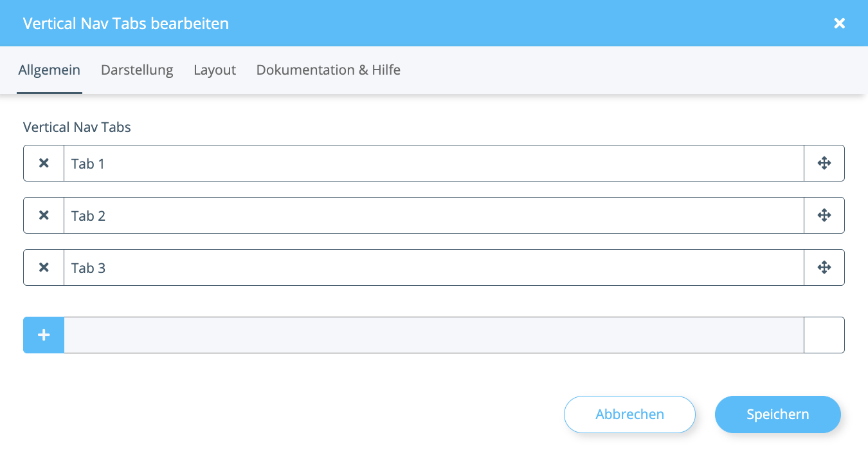The height and width of the screenshot is (457, 868).
Task: Close the Vertical Nav Tabs dialog
Action: (x=839, y=23)
